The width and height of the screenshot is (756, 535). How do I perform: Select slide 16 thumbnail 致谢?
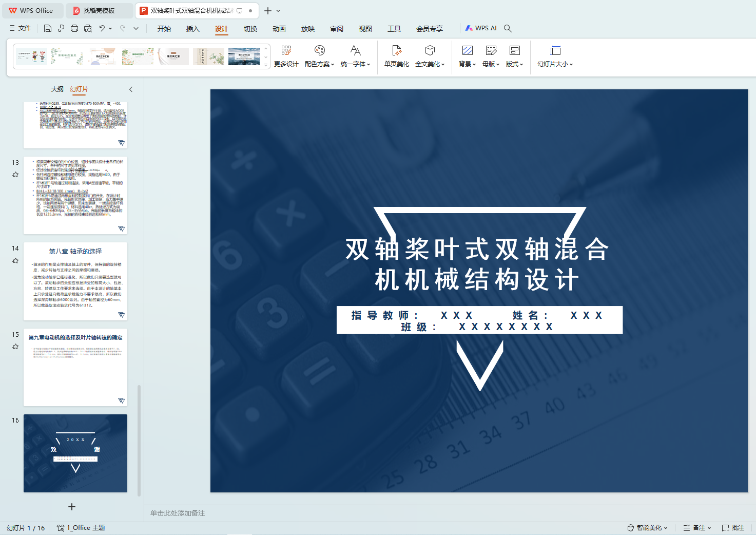[x=75, y=453]
